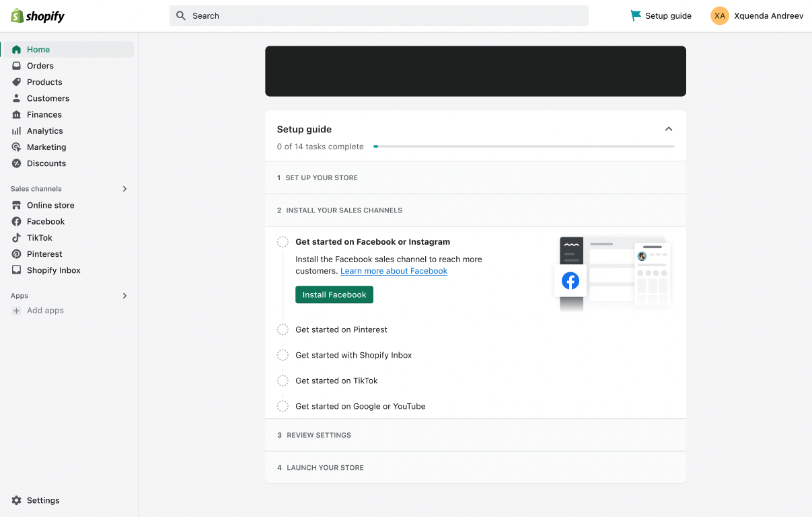Click the dark banner at top
Screen dimensions: 812x517
[476, 71]
